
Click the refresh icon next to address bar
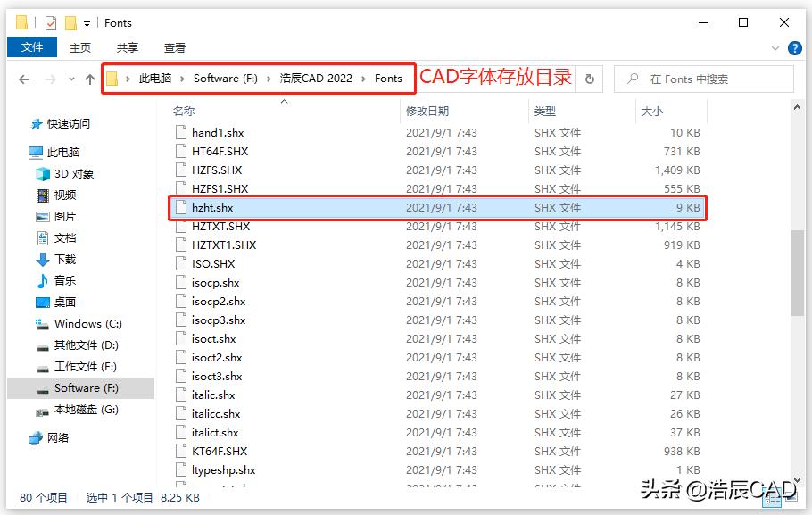click(588, 79)
